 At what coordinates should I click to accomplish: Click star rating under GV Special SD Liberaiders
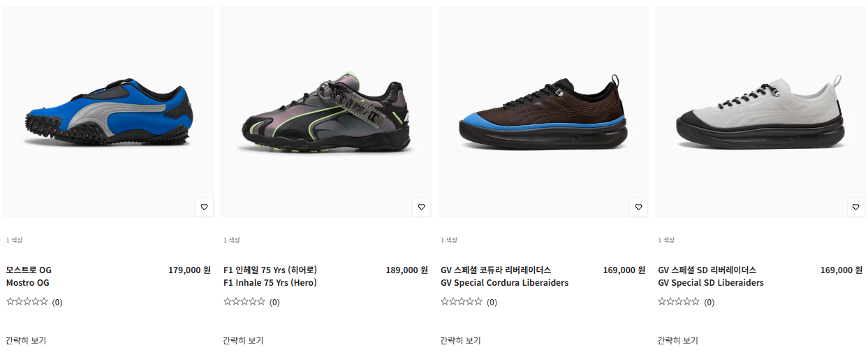click(x=679, y=302)
